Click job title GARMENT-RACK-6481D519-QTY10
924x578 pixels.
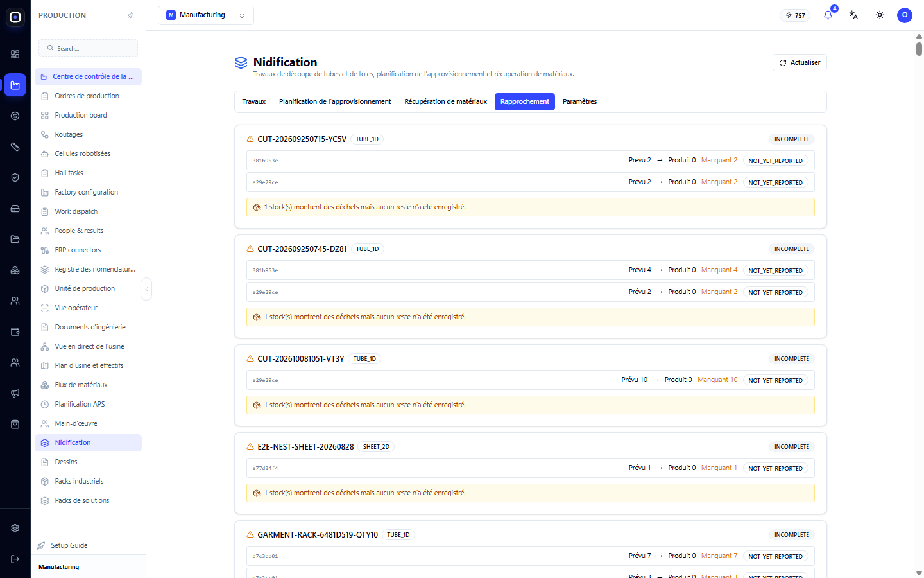pos(318,534)
